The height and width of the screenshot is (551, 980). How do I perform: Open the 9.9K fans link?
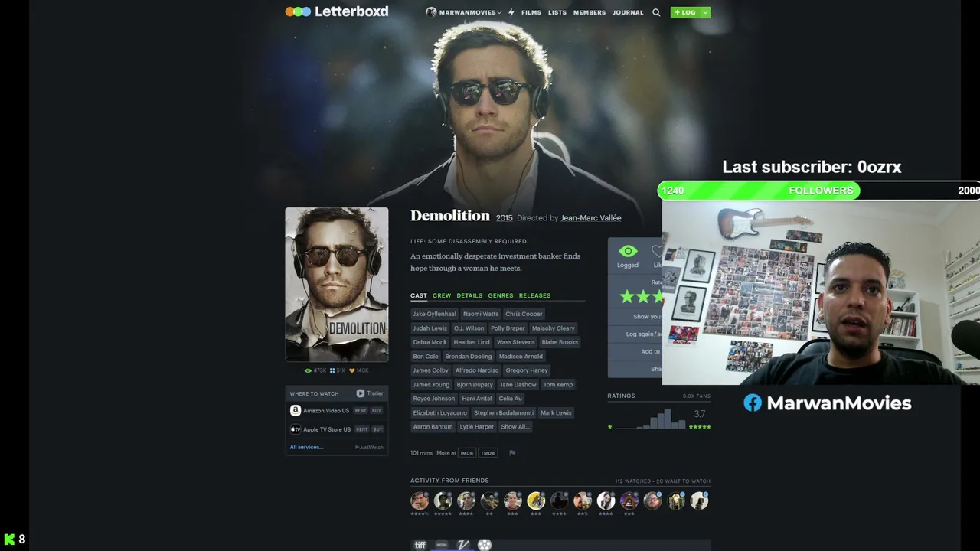tap(697, 396)
